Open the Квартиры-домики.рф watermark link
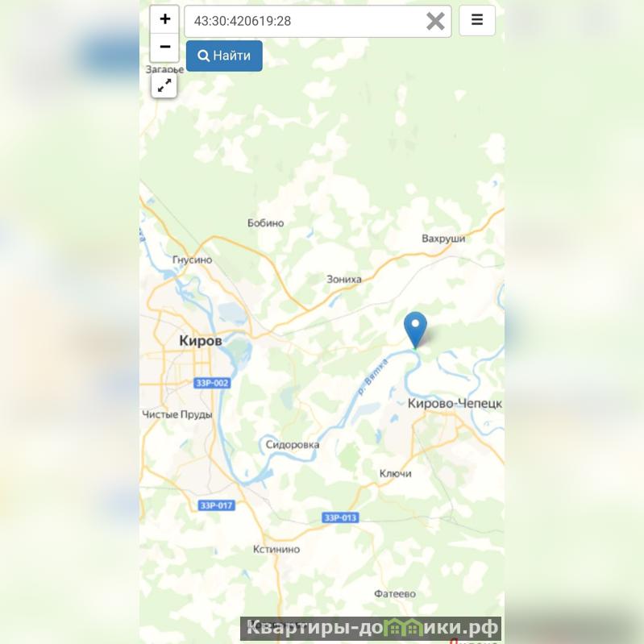 tap(371, 629)
